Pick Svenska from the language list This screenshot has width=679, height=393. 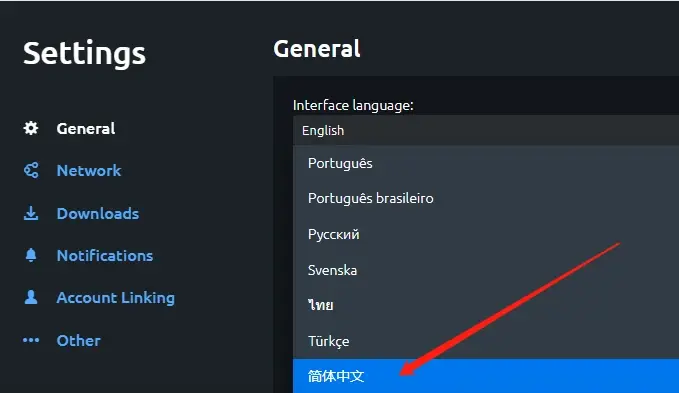[x=486, y=270]
